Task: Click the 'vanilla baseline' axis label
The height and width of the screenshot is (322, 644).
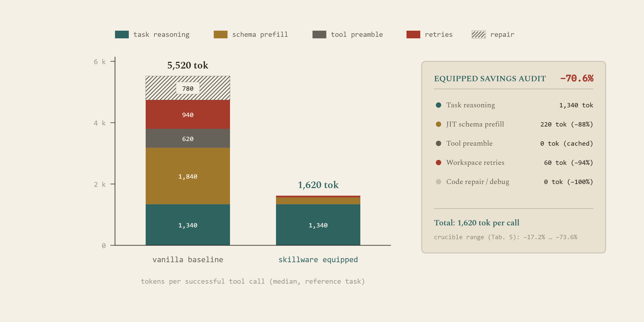Action: coord(188,260)
